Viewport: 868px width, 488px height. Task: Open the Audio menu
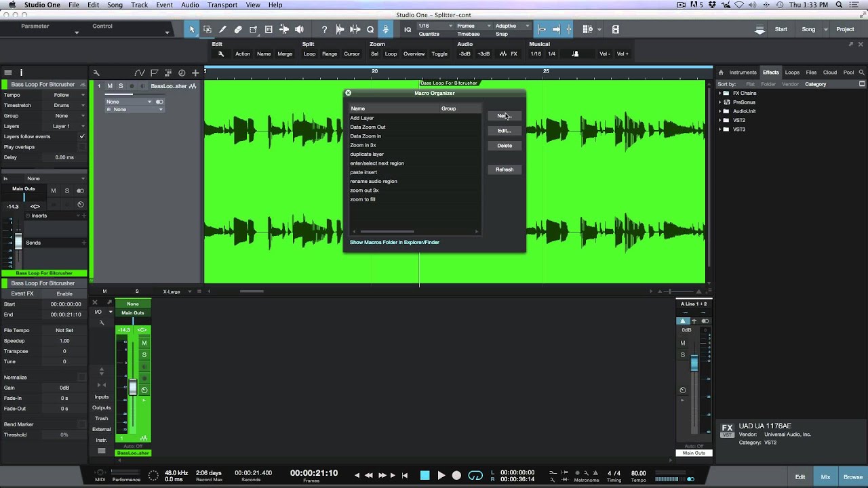pyautogui.click(x=190, y=5)
